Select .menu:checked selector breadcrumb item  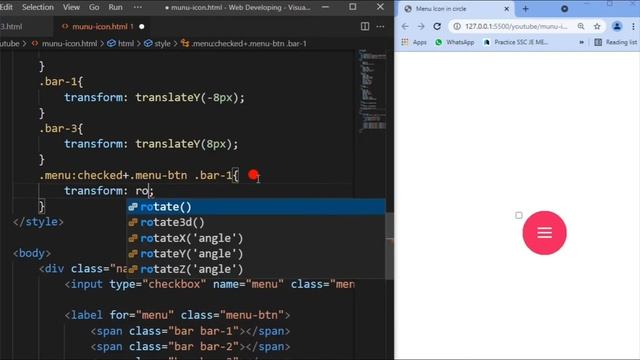[248, 43]
